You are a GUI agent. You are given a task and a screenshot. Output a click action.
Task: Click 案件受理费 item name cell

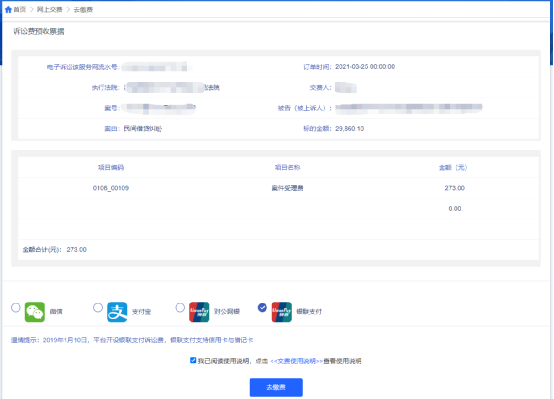pos(287,188)
